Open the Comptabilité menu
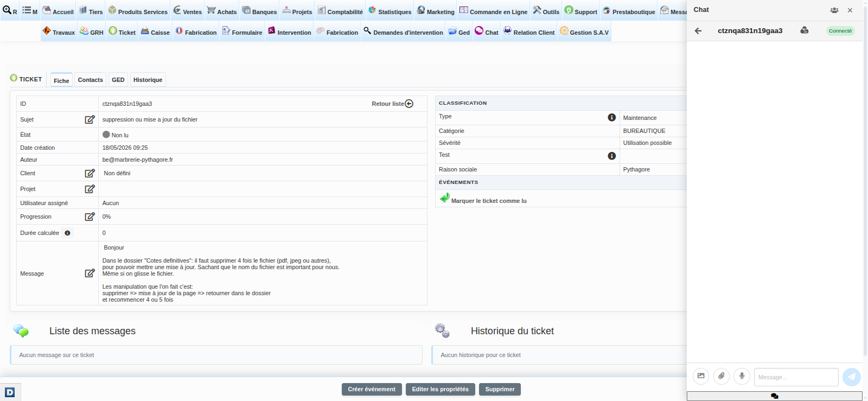The height and width of the screenshot is (401, 868). [x=340, y=11]
